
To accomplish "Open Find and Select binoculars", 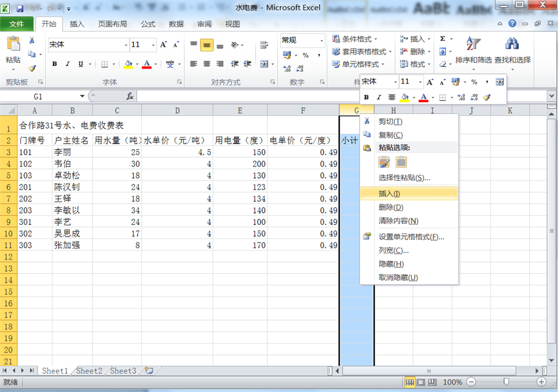I will coord(512,50).
